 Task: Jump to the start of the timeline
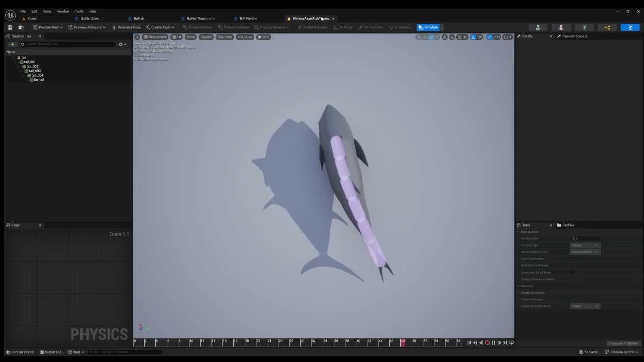coord(469,343)
